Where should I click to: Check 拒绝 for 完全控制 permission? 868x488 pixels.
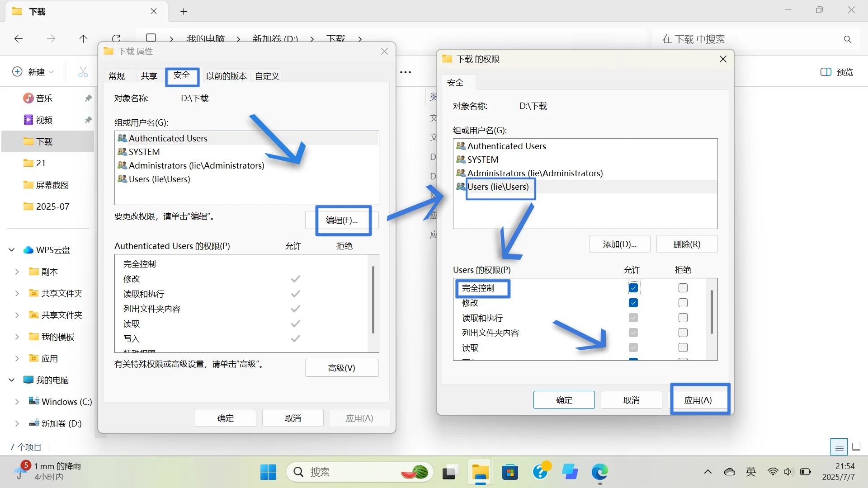click(683, 288)
